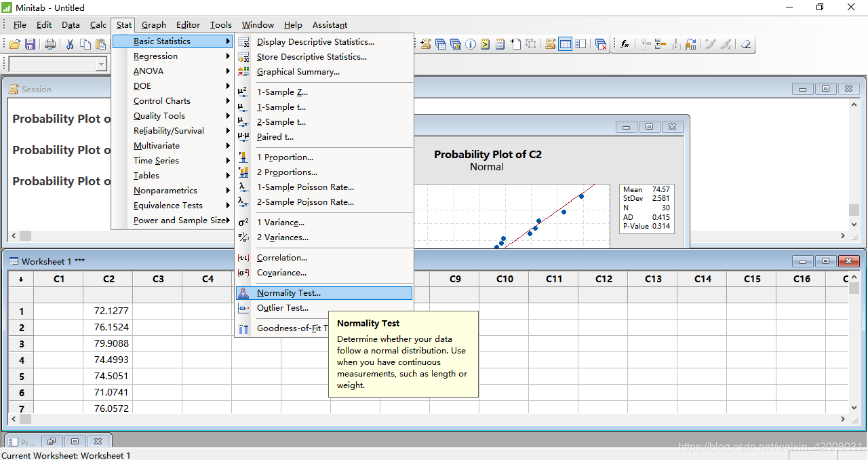
Task: Open file with the folder toolbar icon
Action: click(x=14, y=44)
